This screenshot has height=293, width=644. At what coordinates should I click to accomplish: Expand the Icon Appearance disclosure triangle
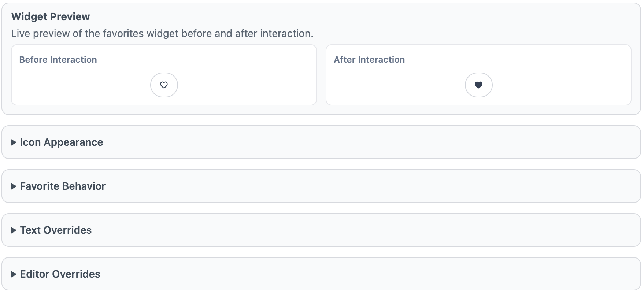[x=14, y=142]
